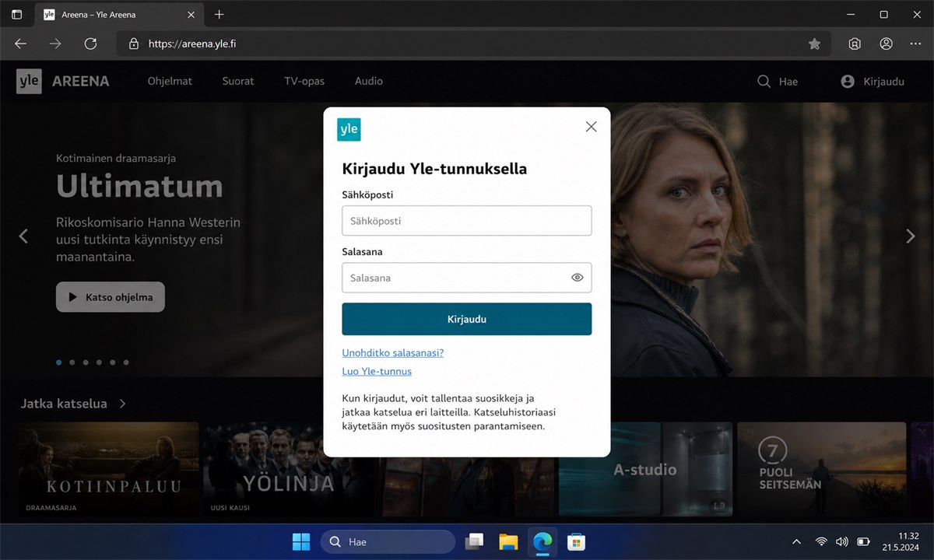Expand Jatka katselua section chevron
Image resolution: width=934 pixels, height=560 pixels.
tap(123, 404)
